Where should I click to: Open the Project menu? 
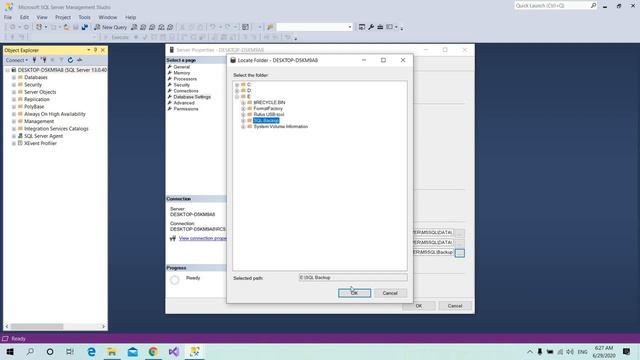pyautogui.click(x=63, y=17)
